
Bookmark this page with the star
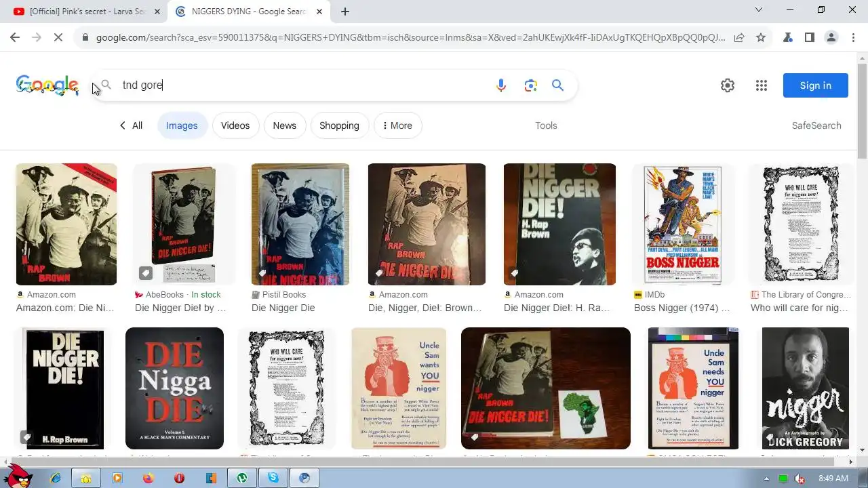[x=761, y=37]
